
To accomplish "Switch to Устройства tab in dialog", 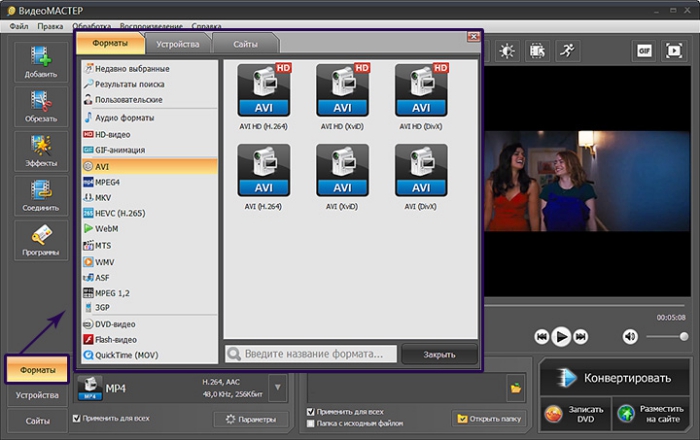I will coord(178,44).
